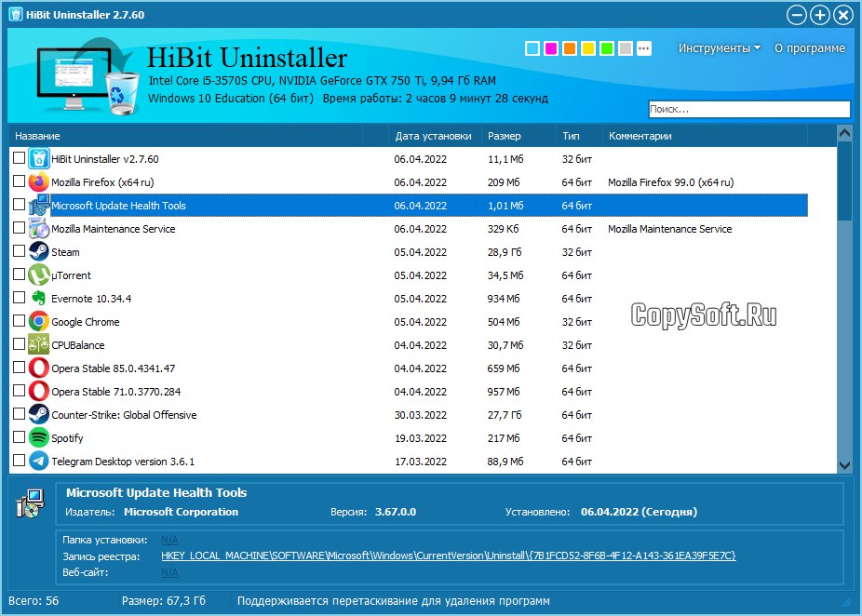Click the Размер: 67,3 Гб status entry
862x616 pixels.
click(x=164, y=600)
